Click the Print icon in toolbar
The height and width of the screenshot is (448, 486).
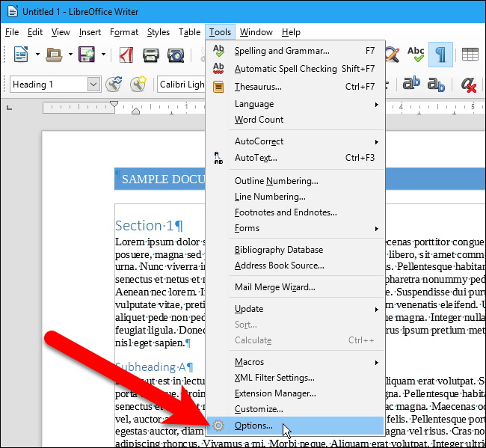[152, 54]
